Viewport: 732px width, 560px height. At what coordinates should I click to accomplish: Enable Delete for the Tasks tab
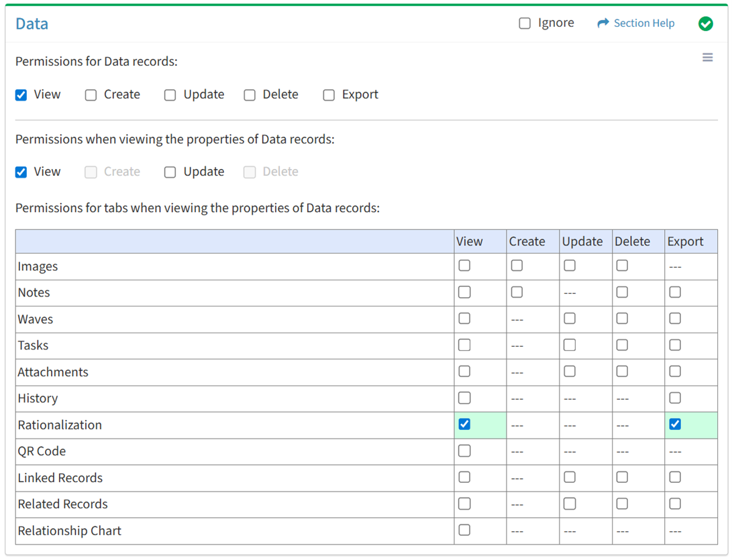tap(622, 345)
